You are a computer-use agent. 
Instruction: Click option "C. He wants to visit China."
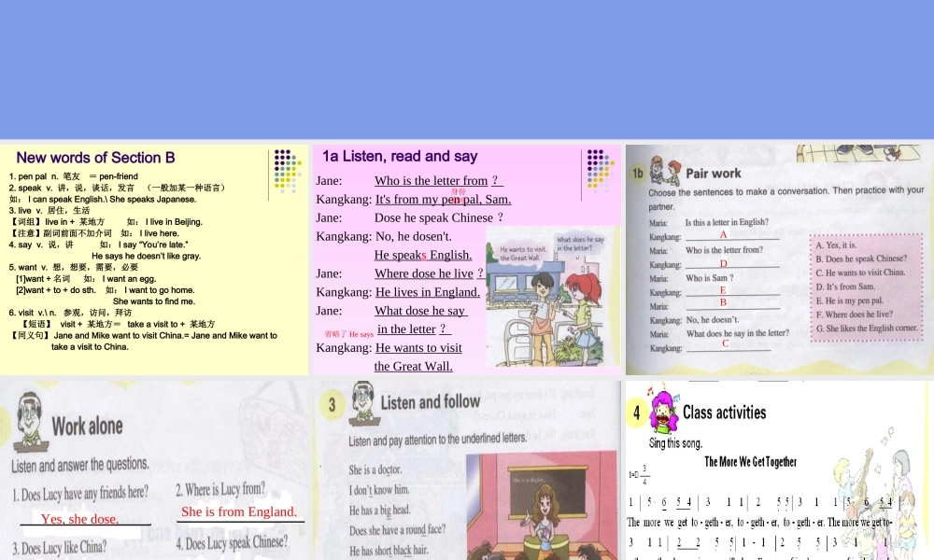pyautogui.click(x=861, y=273)
